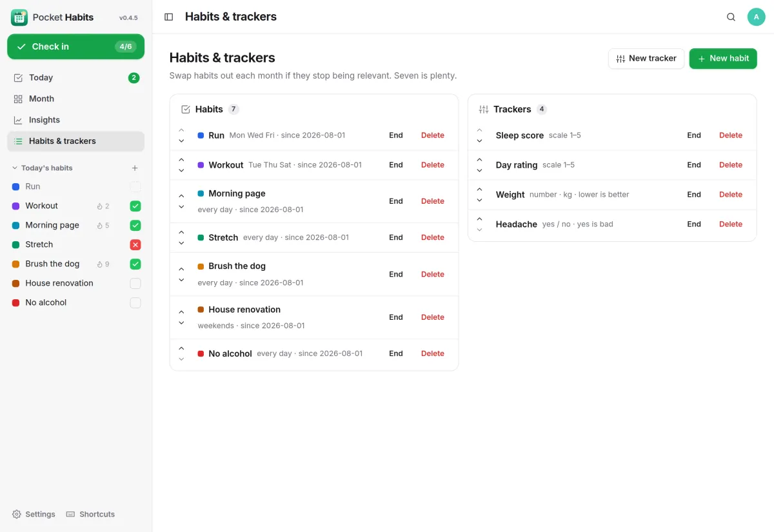Click the "Sleep score" tracker name
The height and width of the screenshot is (532, 774).
pyautogui.click(x=520, y=135)
